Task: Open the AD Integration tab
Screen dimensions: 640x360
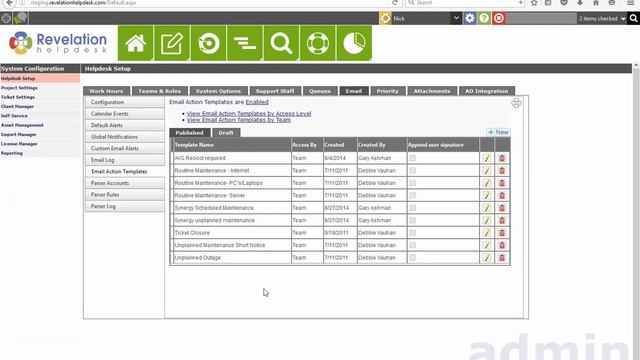Action: click(x=487, y=91)
